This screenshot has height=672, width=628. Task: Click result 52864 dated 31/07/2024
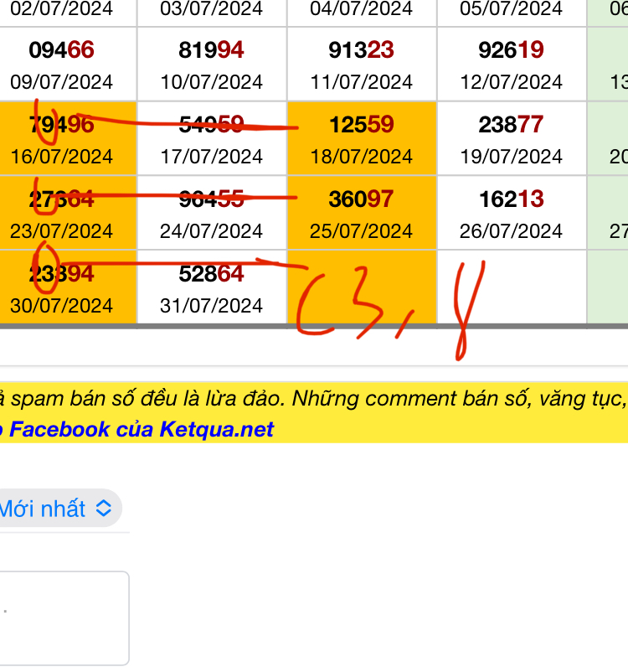click(211, 287)
